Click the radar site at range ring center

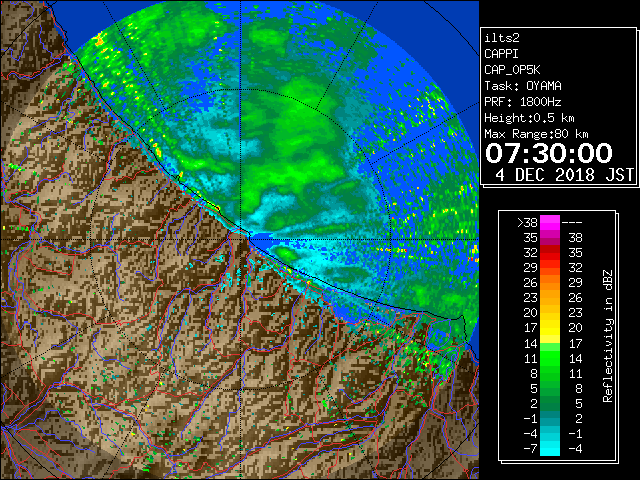[x=240, y=239]
